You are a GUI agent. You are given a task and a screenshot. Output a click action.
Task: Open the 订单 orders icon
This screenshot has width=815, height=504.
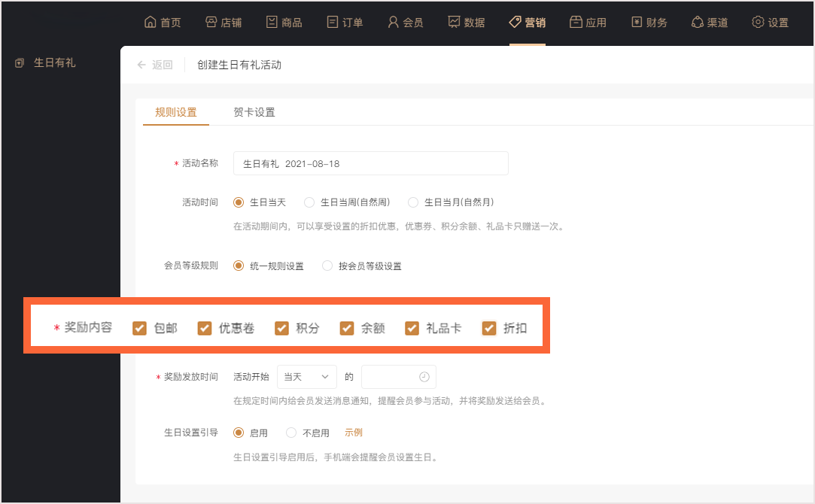(333, 22)
